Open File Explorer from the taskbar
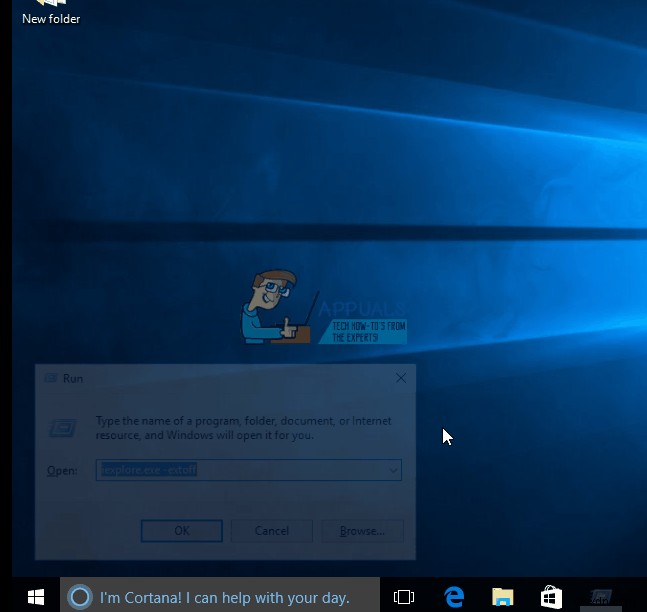Screen dimensions: 647x612 [x=503, y=597]
